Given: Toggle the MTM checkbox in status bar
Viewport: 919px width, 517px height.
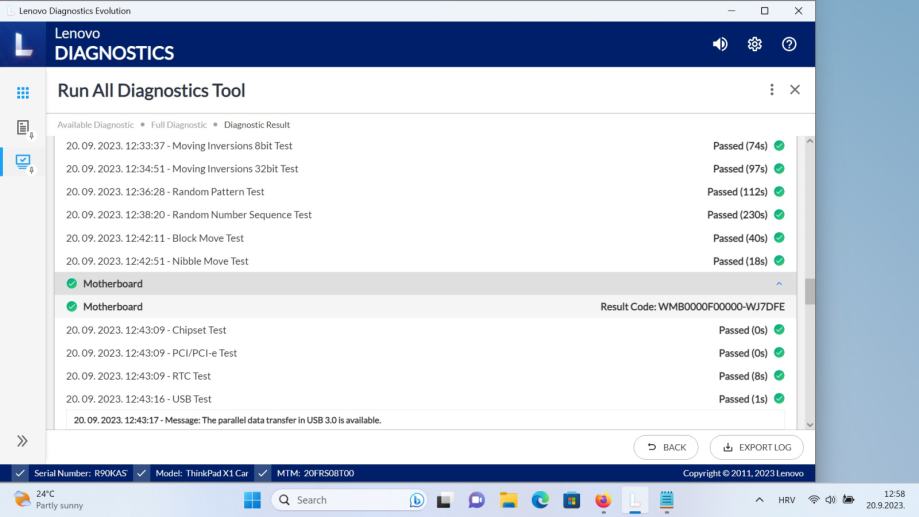Looking at the screenshot, I should tap(263, 473).
